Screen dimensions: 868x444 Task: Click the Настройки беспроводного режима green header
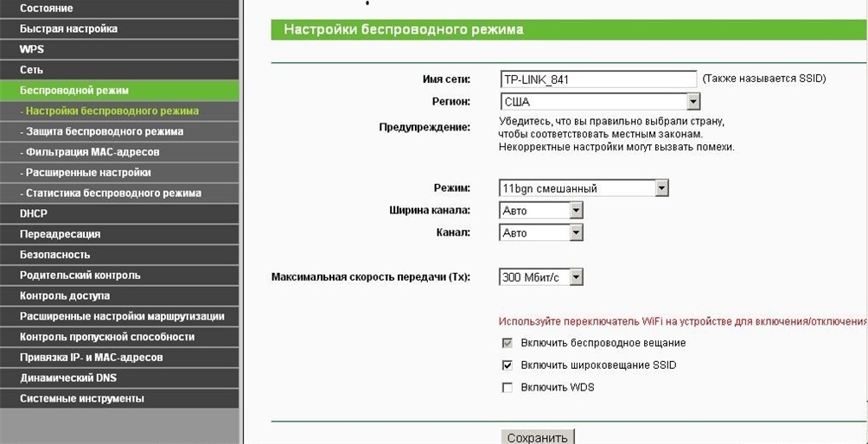(569, 29)
